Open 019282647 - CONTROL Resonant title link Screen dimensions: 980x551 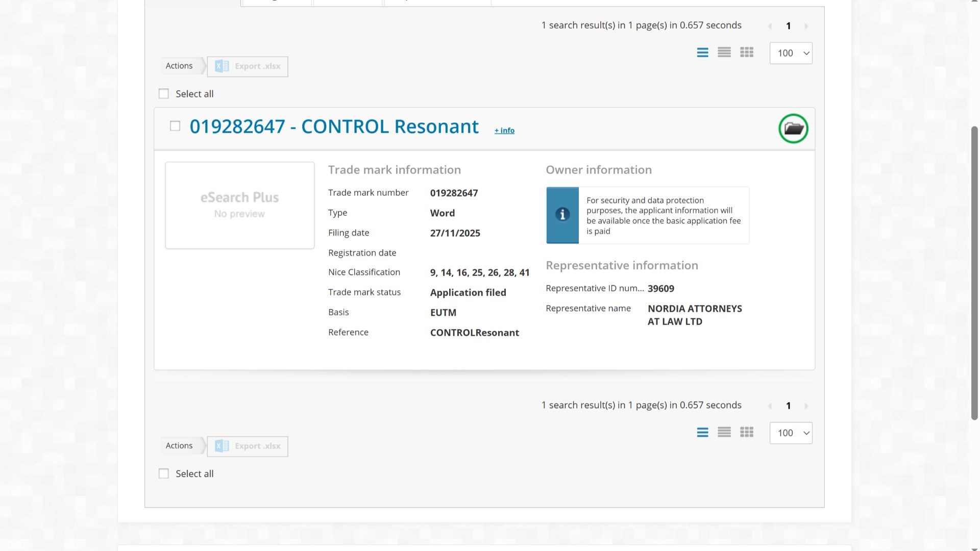(334, 127)
